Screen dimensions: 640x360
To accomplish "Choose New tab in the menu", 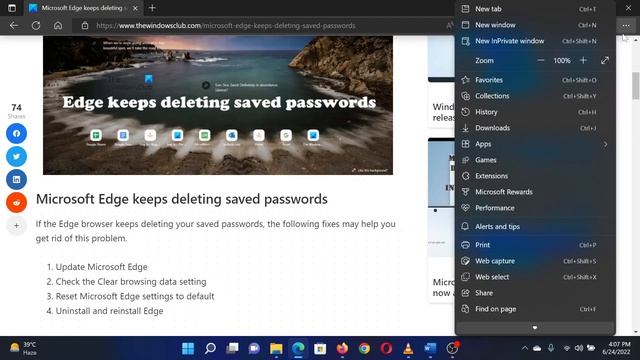I will point(535,9).
